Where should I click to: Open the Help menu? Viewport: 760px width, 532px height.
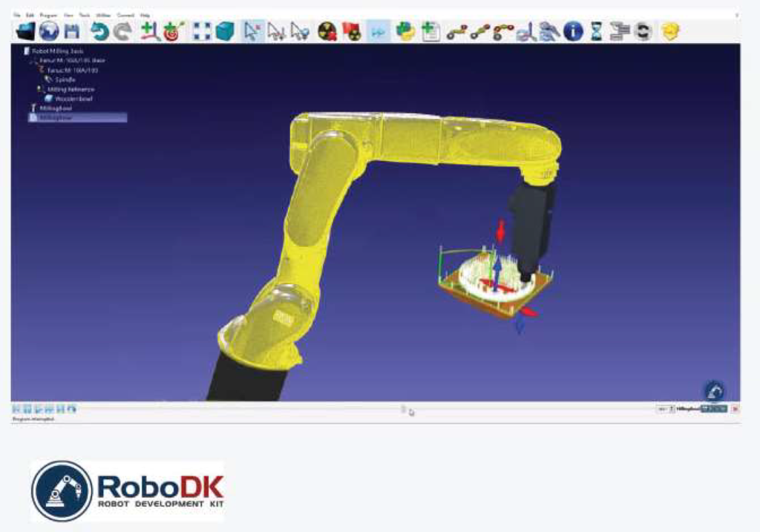coord(145,16)
